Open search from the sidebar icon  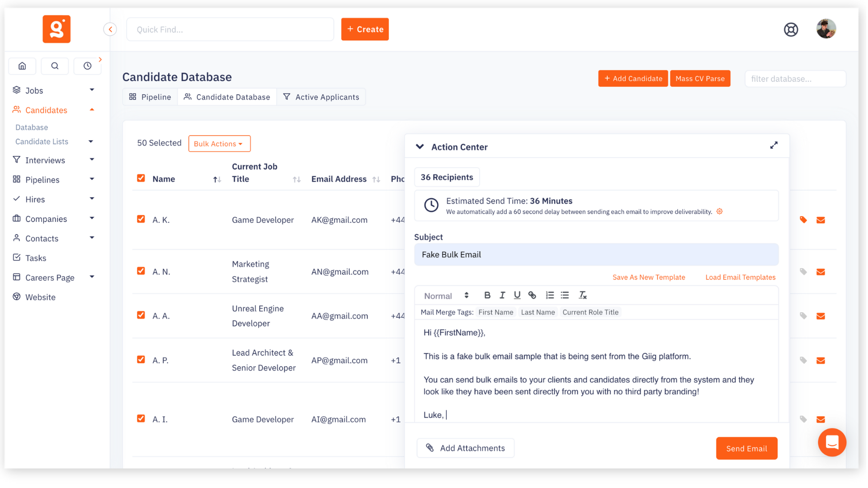click(x=55, y=66)
